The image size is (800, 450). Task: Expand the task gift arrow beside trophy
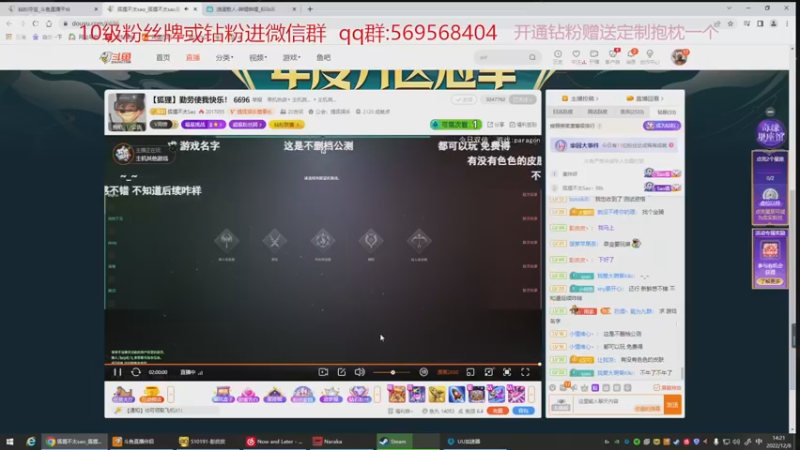click(171, 394)
